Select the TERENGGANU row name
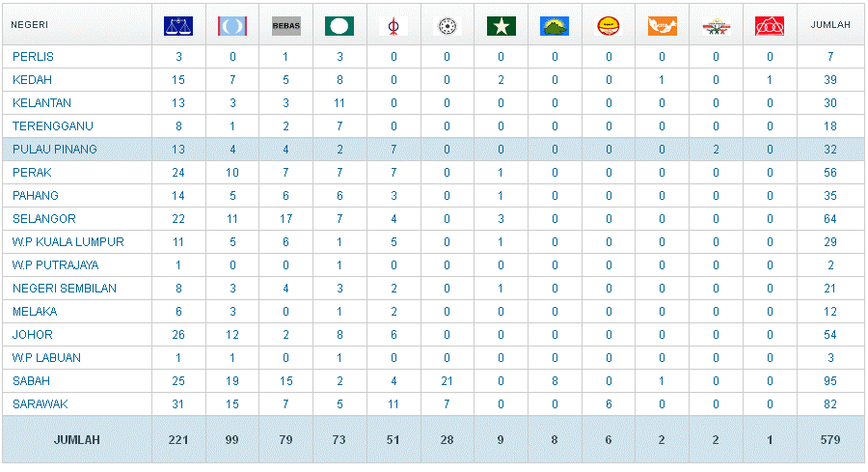Viewport: 868px width, 472px height. tap(53, 126)
